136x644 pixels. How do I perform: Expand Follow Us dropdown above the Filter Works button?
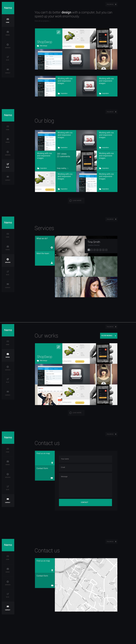[111, 327]
